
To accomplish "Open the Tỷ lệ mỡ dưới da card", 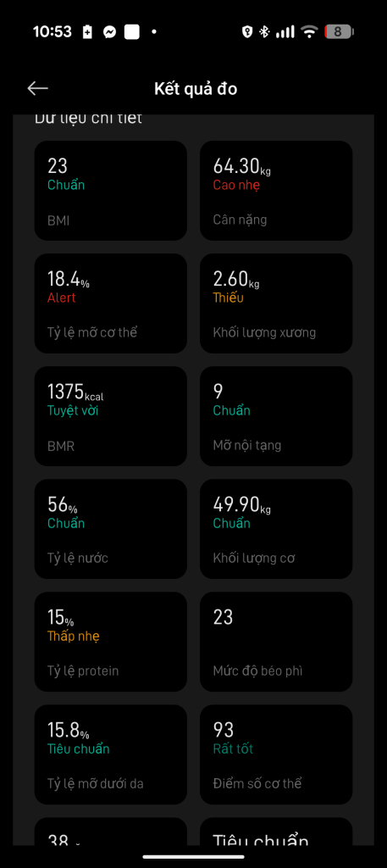I will point(111,754).
